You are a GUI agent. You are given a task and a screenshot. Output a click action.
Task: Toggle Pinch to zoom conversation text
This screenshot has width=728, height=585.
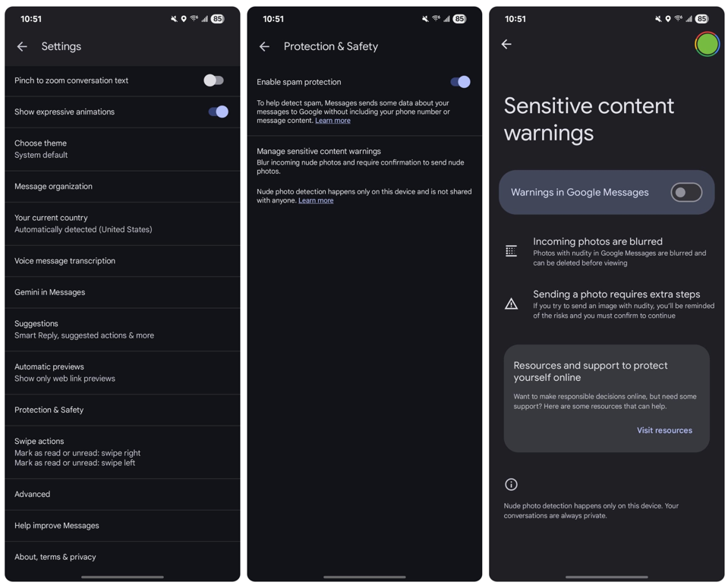click(x=213, y=80)
